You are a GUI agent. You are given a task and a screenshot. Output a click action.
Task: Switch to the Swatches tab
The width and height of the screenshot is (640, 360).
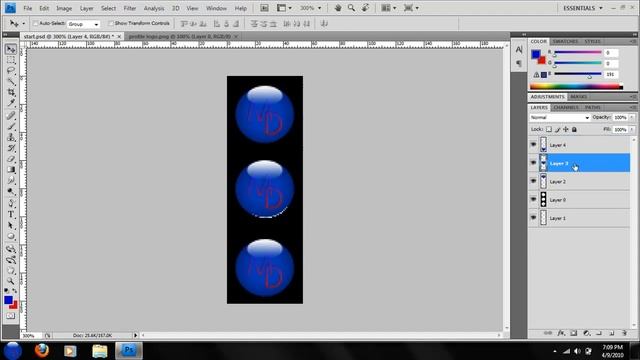pyautogui.click(x=565, y=42)
